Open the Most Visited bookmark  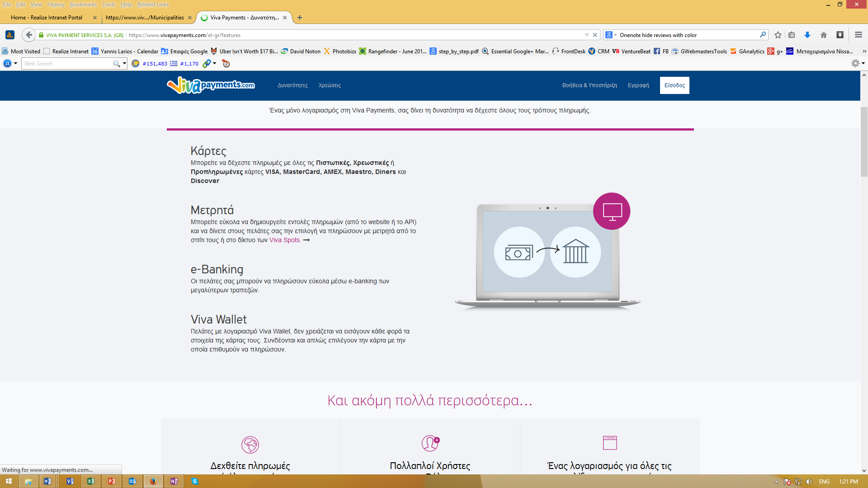(21, 51)
